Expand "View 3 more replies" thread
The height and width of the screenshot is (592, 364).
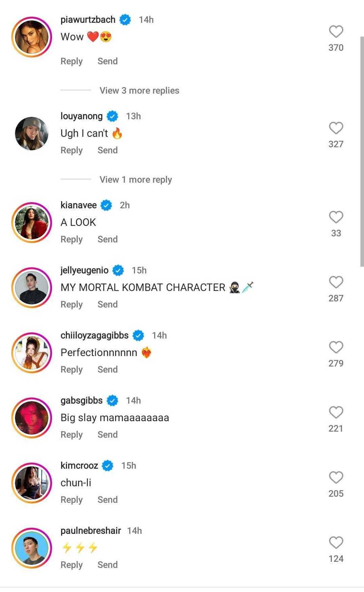[139, 90]
